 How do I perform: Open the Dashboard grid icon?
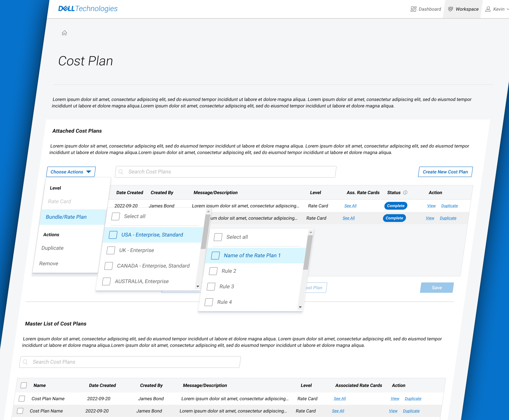(413, 9)
